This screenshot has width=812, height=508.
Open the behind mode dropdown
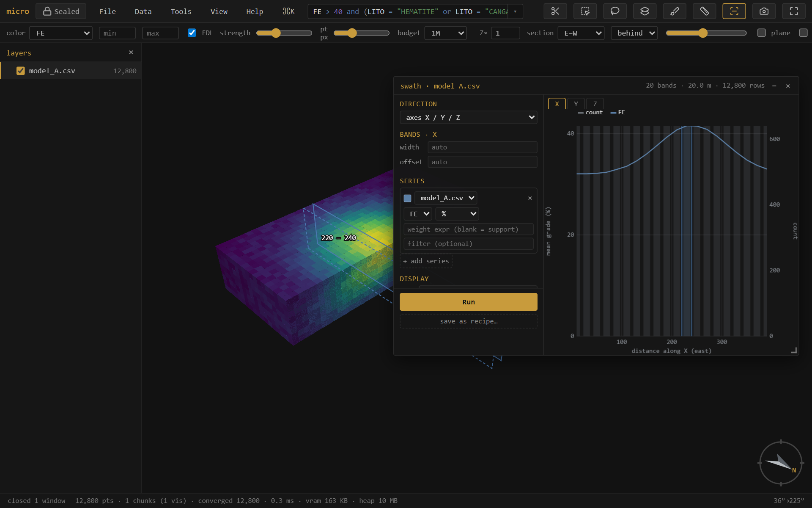click(x=634, y=33)
